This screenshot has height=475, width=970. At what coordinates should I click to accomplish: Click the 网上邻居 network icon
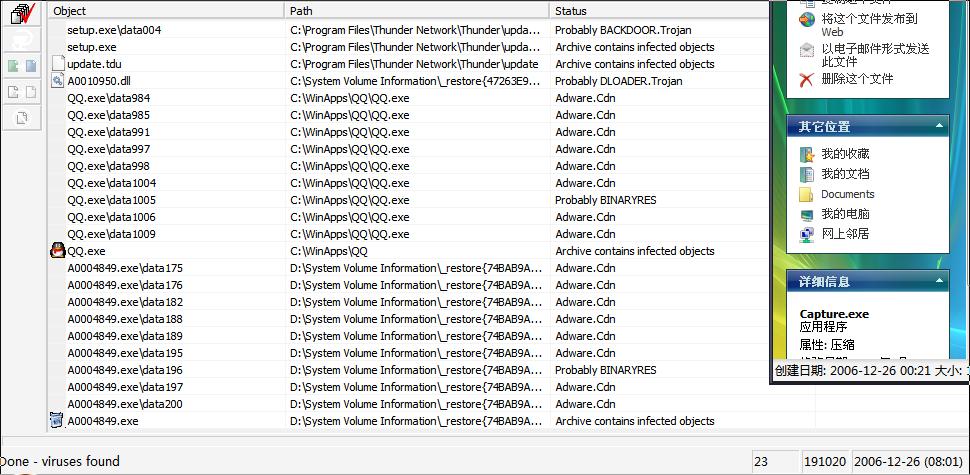tap(807, 234)
